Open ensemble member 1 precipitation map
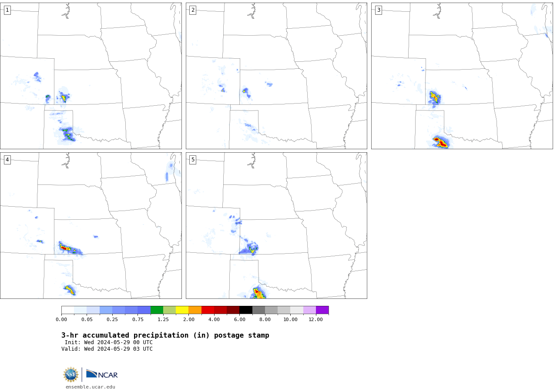The image size is (557, 392). (x=91, y=76)
